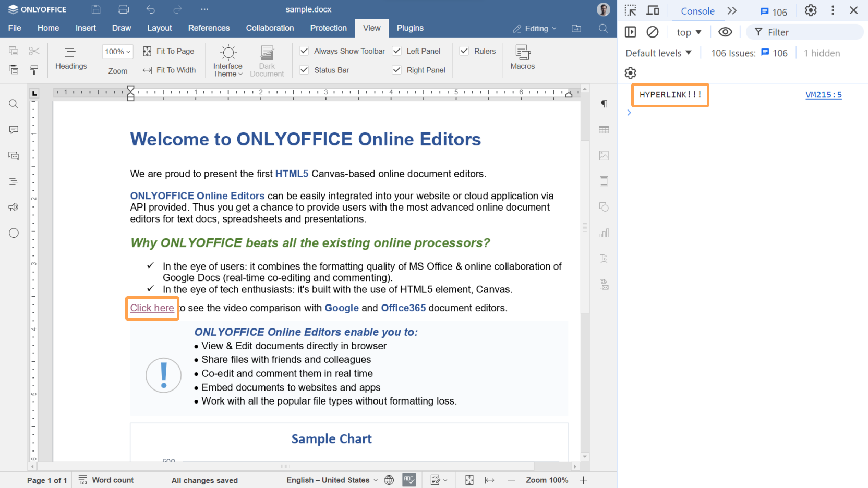Toggle DevTools live expression eye icon
The height and width of the screenshot is (488, 868).
[x=725, y=32]
